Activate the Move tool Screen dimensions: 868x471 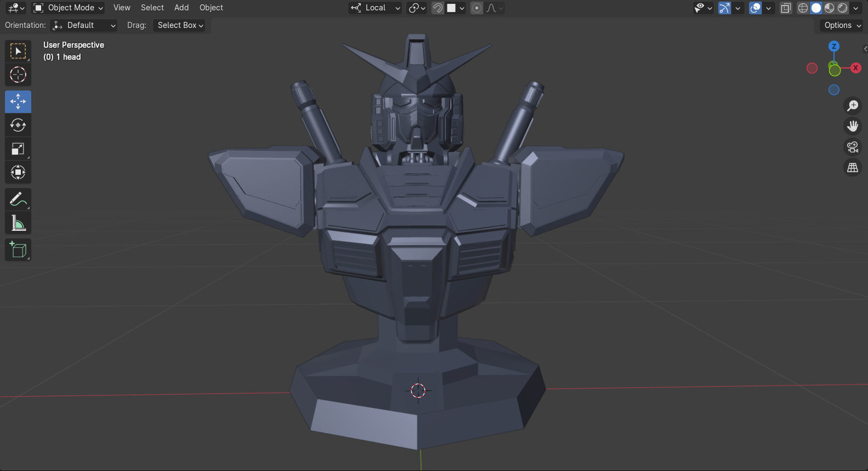click(18, 101)
